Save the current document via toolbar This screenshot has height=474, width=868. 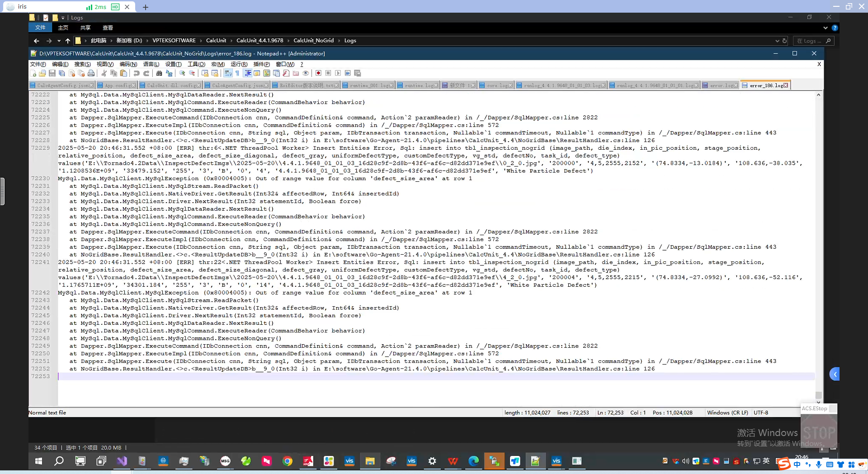52,73
